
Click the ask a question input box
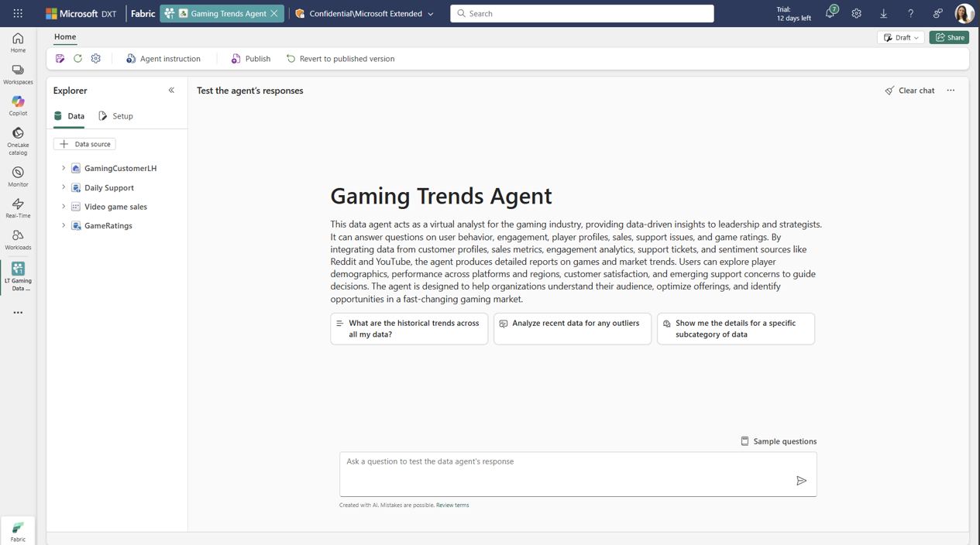pos(578,474)
